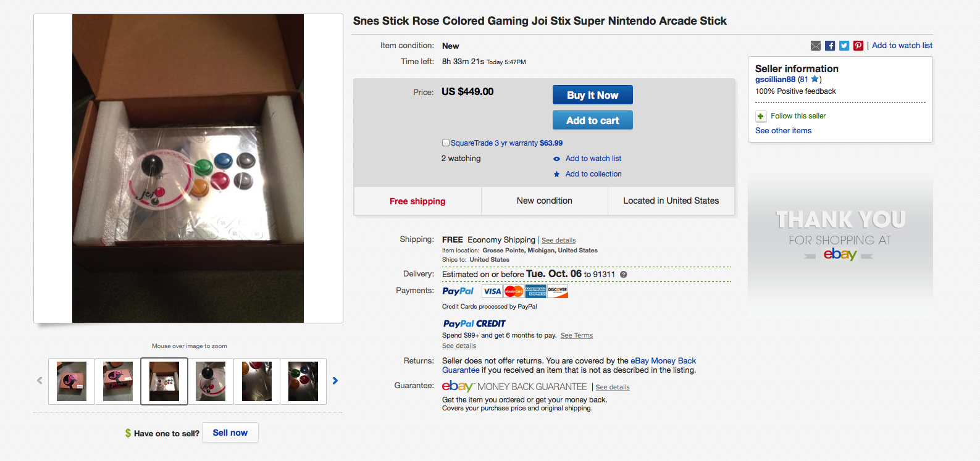This screenshot has height=461, width=980.
Task: Click the Sell now button
Action: [230, 433]
